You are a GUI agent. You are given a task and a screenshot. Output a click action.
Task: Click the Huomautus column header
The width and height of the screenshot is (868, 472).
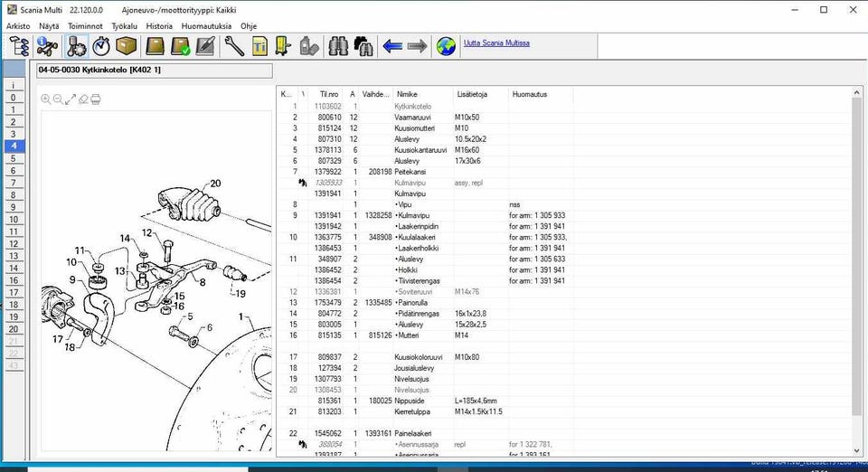tap(541, 94)
